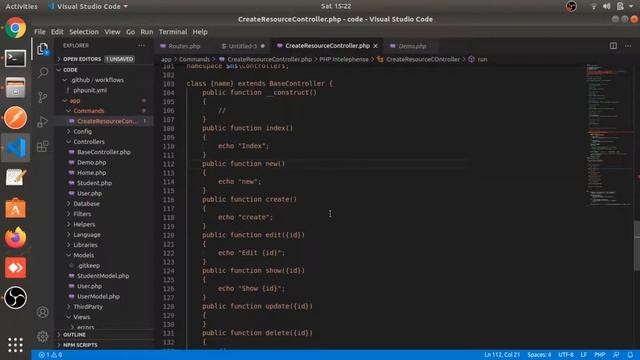
Task: Split the editor to the right
Action: tap(613, 46)
